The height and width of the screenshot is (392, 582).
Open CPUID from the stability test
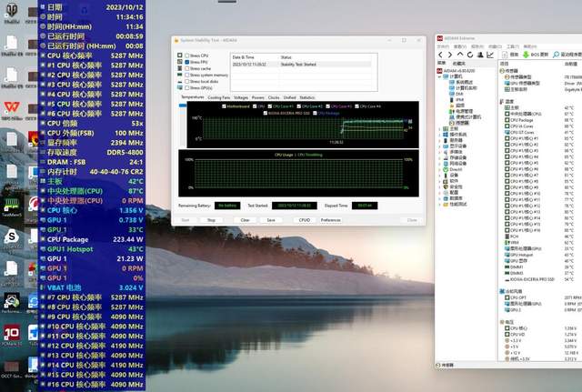[x=305, y=220]
